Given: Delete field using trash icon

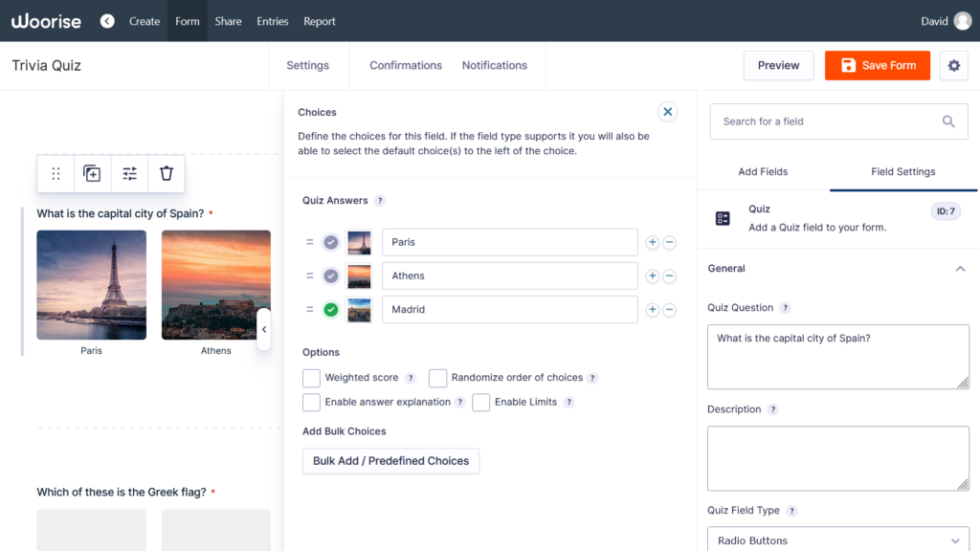Looking at the screenshot, I should (x=167, y=173).
